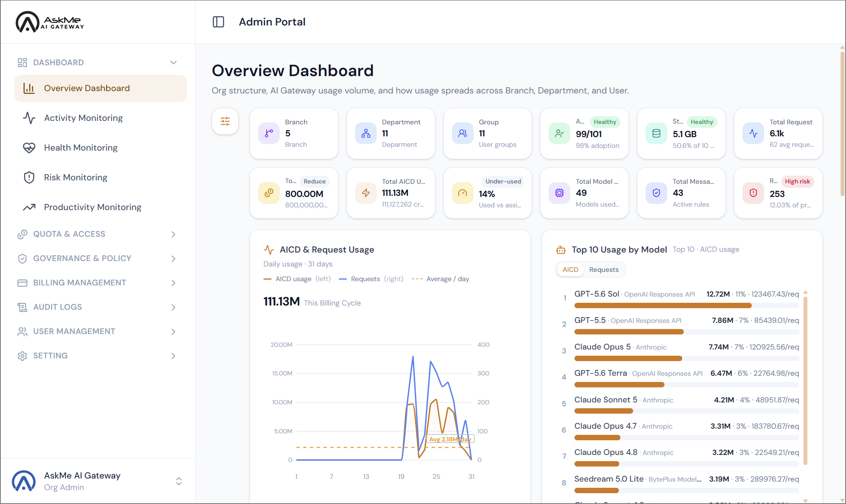Click the Group card users icon
The image size is (846, 504).
(x=463, y=133)
